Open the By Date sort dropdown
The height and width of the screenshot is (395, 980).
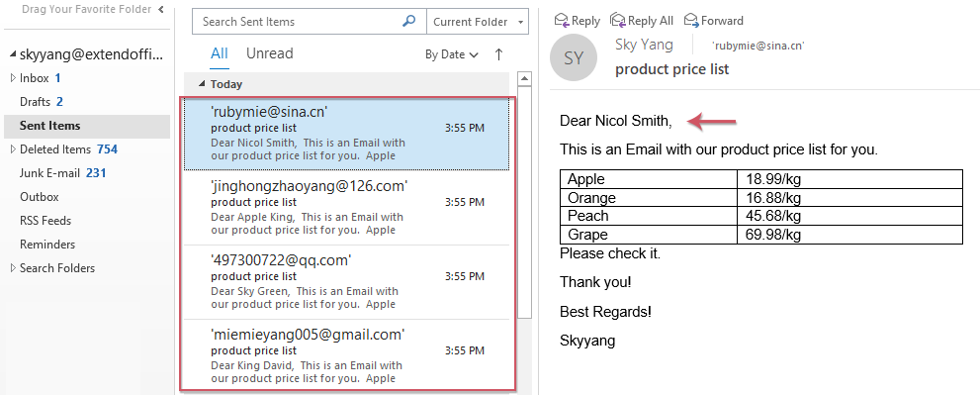[x=451, y=54]
